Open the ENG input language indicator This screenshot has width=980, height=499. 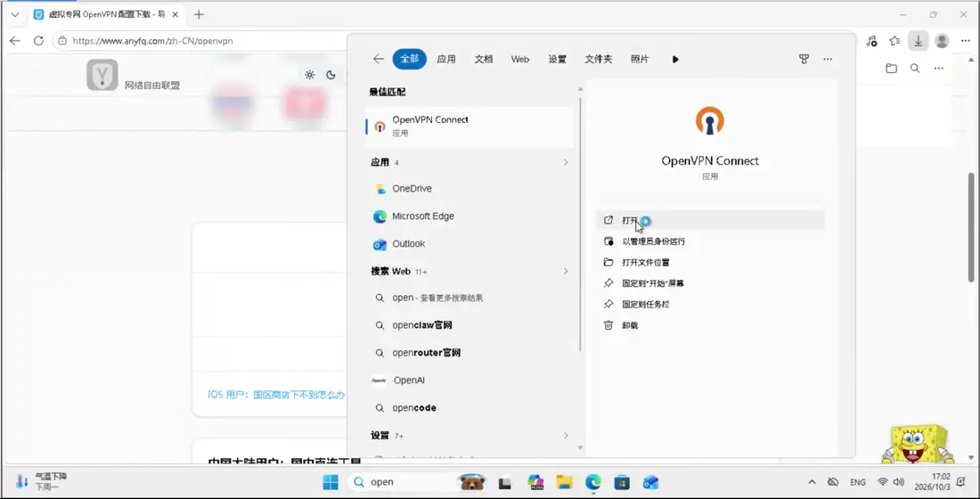coord(857,482)
